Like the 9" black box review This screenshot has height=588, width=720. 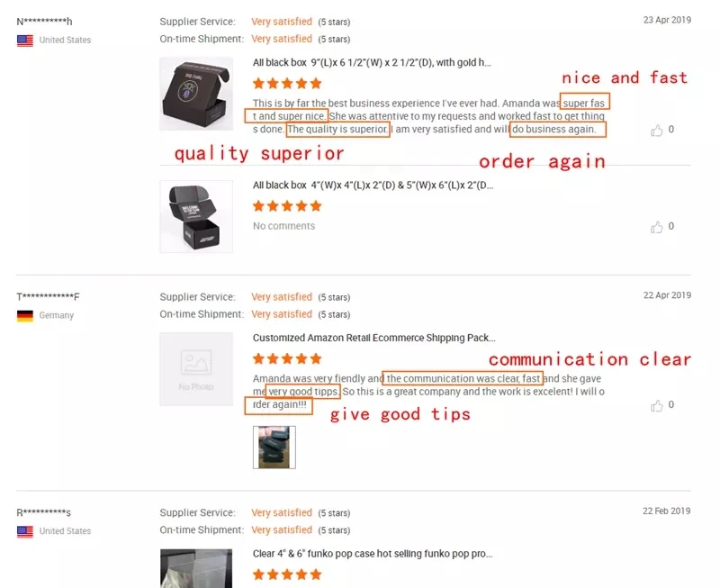click(x=657, y=131)
